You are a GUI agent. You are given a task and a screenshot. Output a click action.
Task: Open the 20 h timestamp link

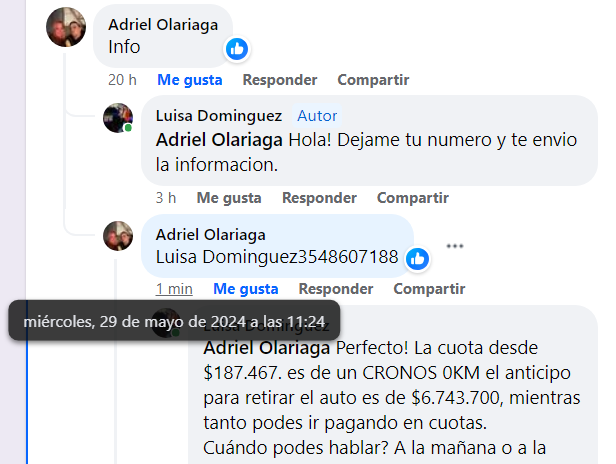pyautogui.click(x=122, y=80)
